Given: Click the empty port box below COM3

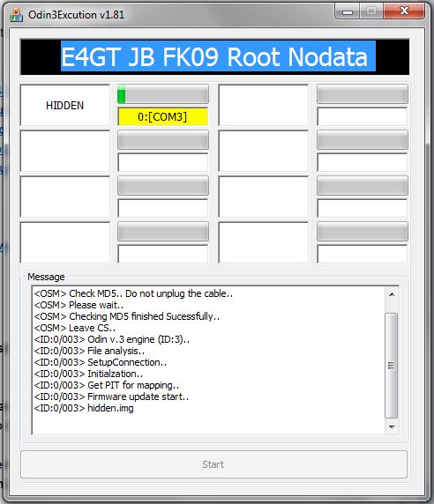Looking at the screenshot, I should click(163, 162).
